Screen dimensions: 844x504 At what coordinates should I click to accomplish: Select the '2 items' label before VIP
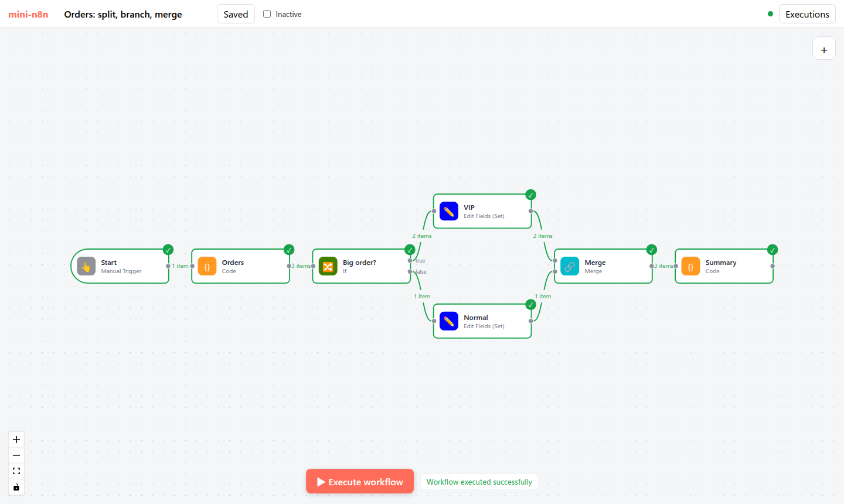[x=422, y=236]
